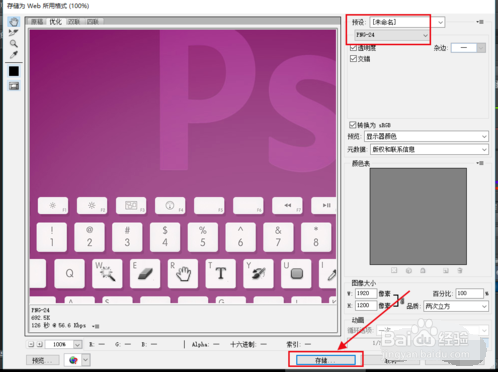Click the 预览... (Preview) button
498x372 pixels.
coord(42,360)
